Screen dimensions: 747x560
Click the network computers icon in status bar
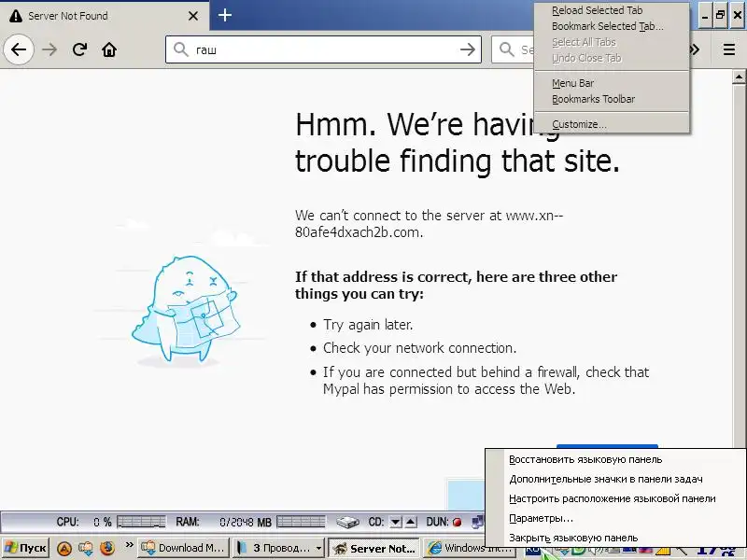click(477, 523)
